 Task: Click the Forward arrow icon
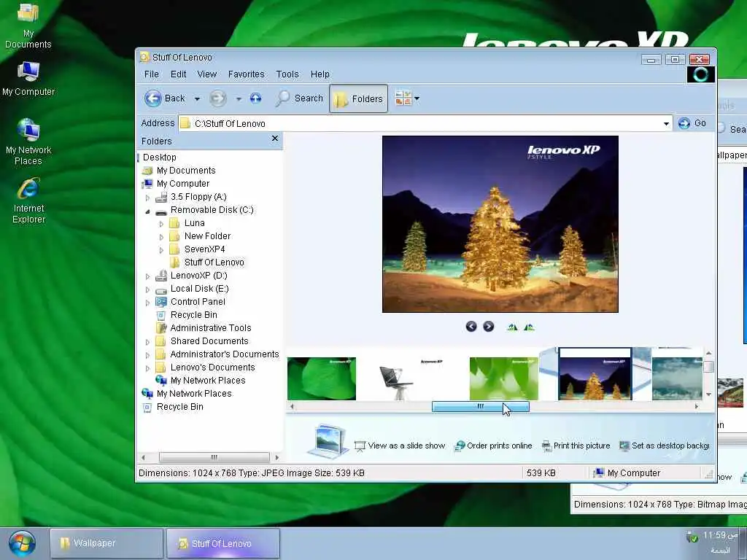point(217,98)
